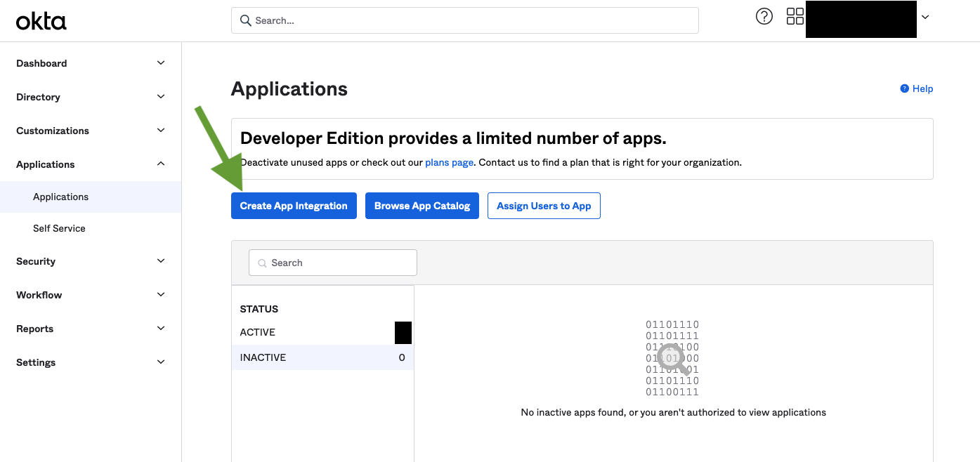The width and height of the screenshot is (980, 462).
Task: Select the Dashboard menu label
Action: coord(41,63)
